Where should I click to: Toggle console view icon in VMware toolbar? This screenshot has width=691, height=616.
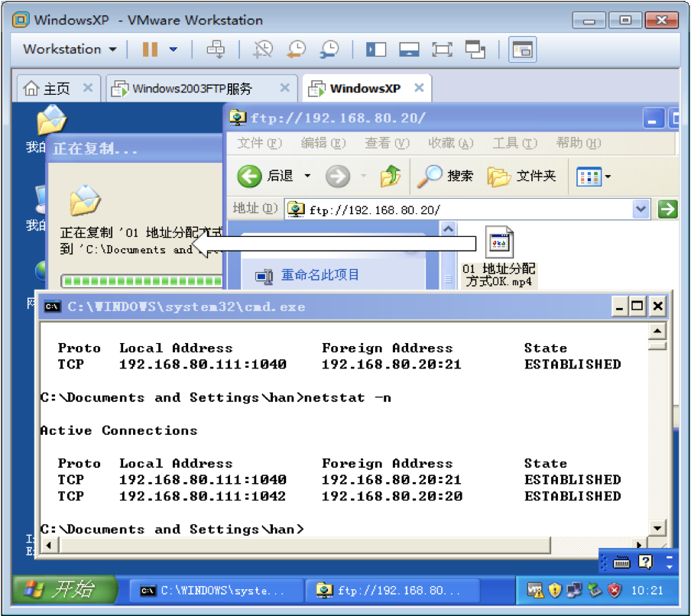click(x=522, y=50)
